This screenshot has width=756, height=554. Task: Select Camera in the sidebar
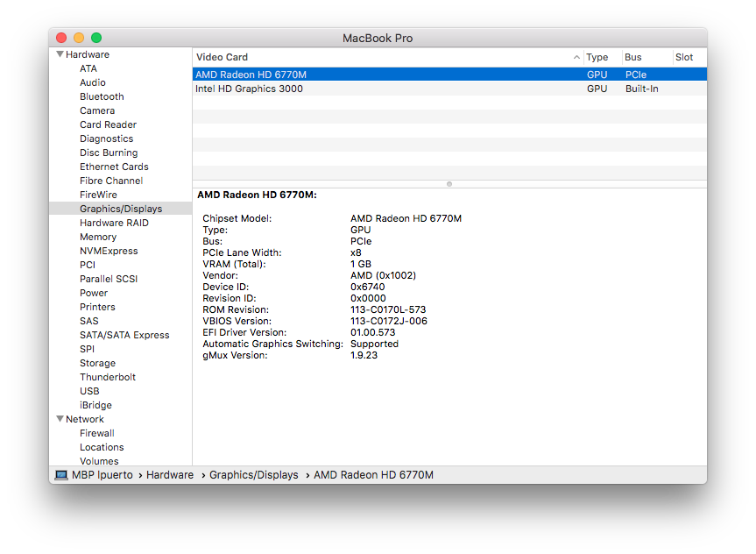97,110
